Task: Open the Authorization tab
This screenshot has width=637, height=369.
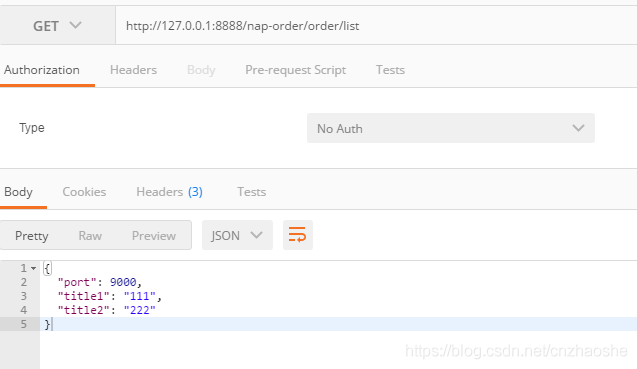Action: pos(42,70)
